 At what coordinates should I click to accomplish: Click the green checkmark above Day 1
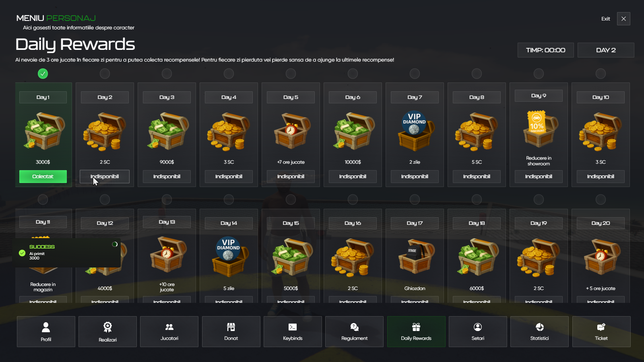43,74
